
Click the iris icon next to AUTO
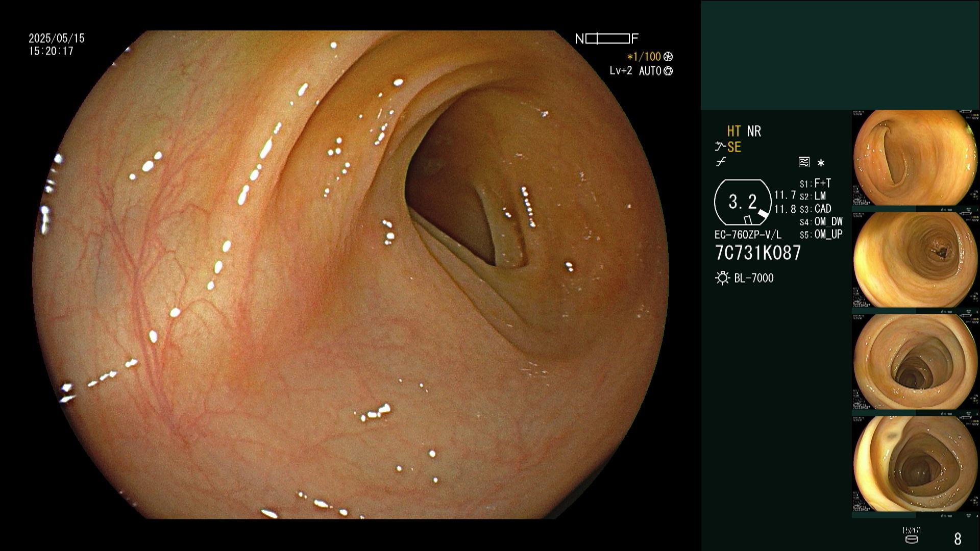click(668, 71)
